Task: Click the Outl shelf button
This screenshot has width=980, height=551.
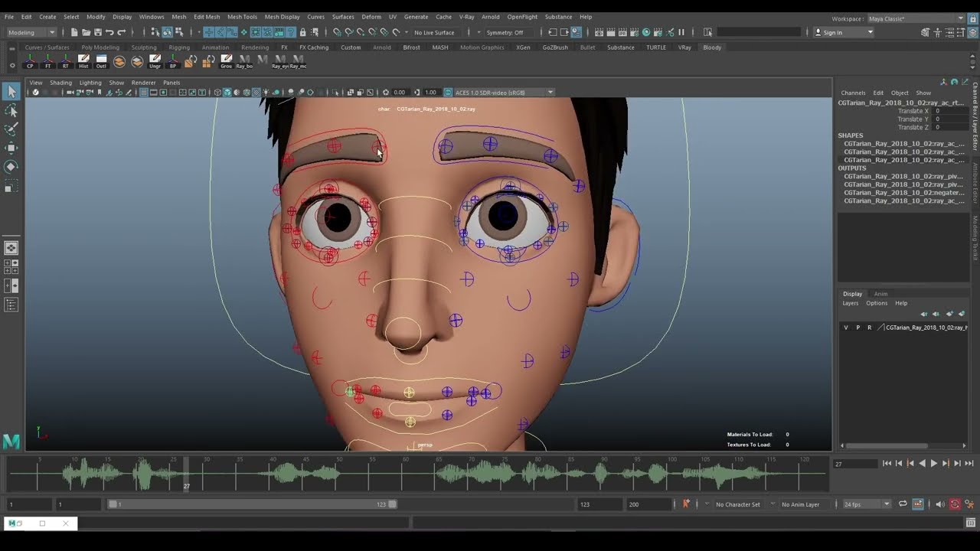Action: point(101,61)
